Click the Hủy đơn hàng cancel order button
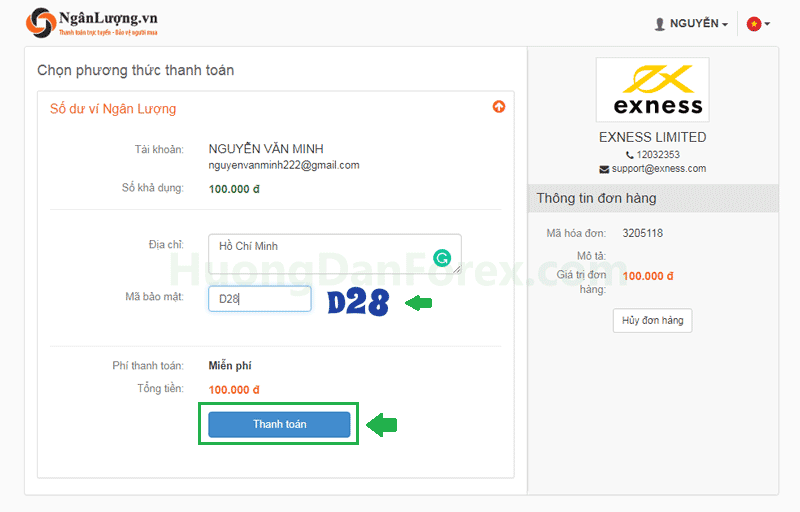 tap(652, 320)
